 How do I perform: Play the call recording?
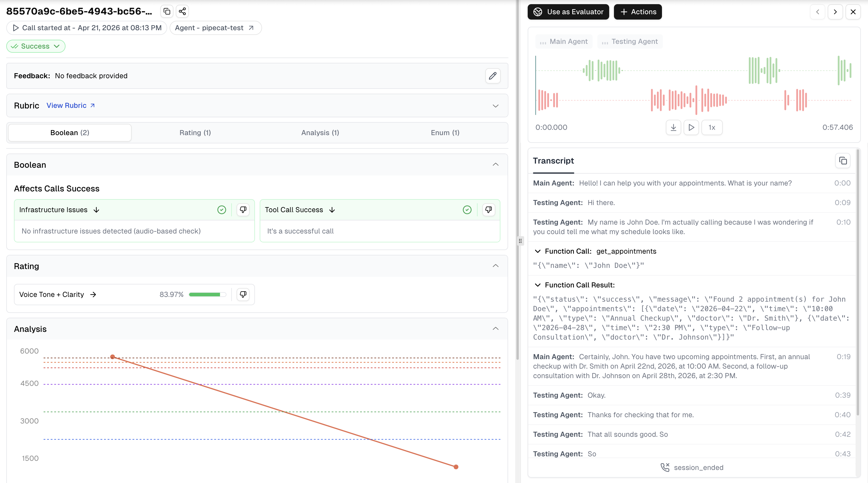691,128
